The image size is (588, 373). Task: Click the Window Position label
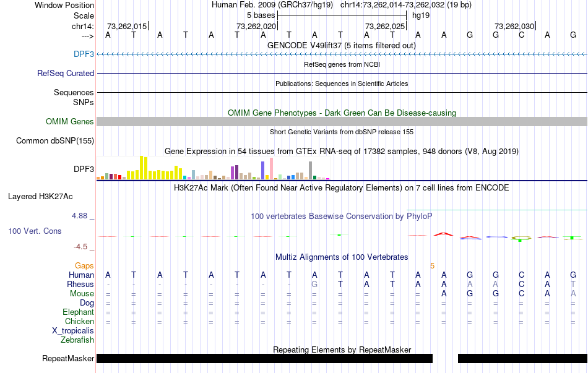(64, 5)
